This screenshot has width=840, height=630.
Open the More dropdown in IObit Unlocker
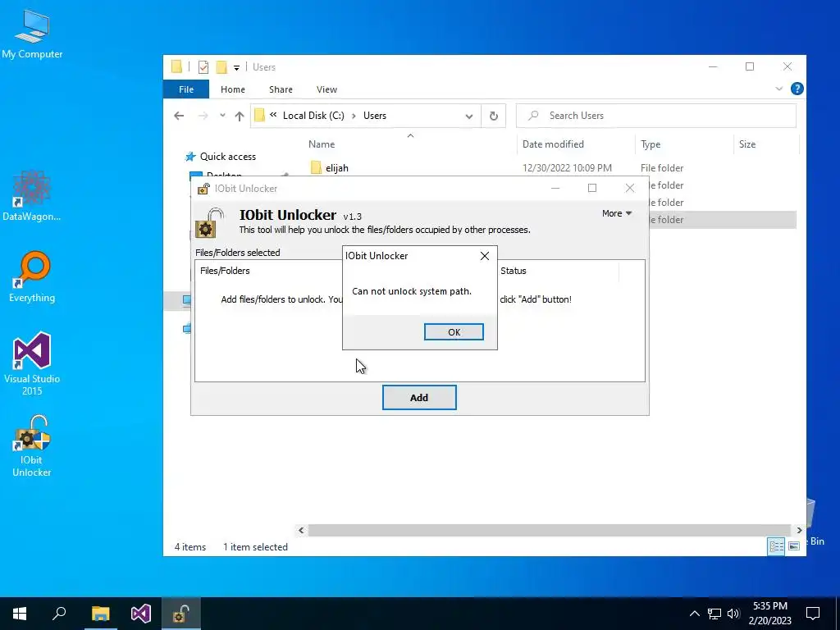[x=617, y=213]
